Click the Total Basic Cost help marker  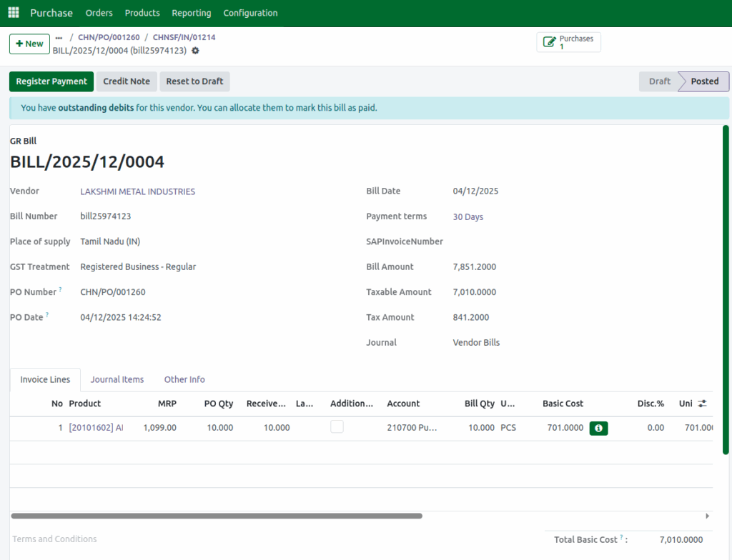pyautogui.click(x=621, y=536)
